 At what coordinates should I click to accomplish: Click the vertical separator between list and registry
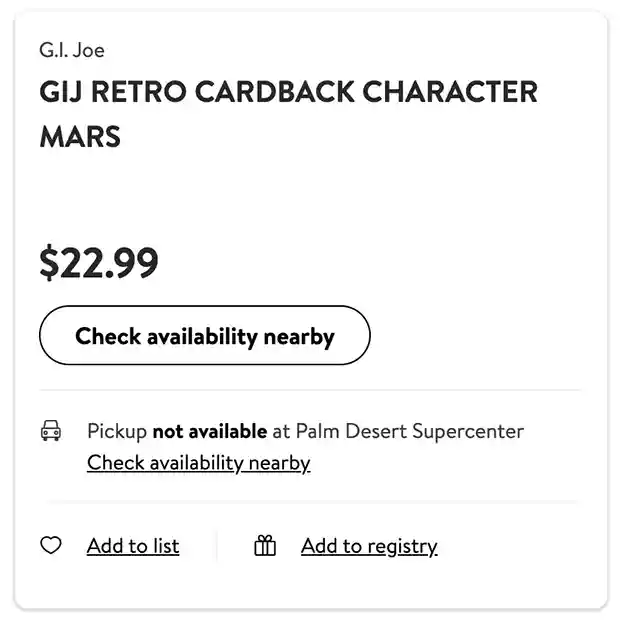point(217,546)
